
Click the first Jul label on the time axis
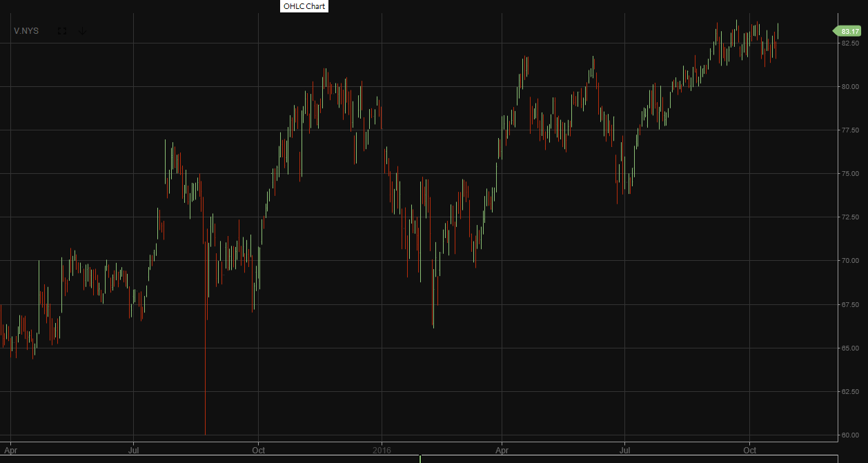pos(134,450)
